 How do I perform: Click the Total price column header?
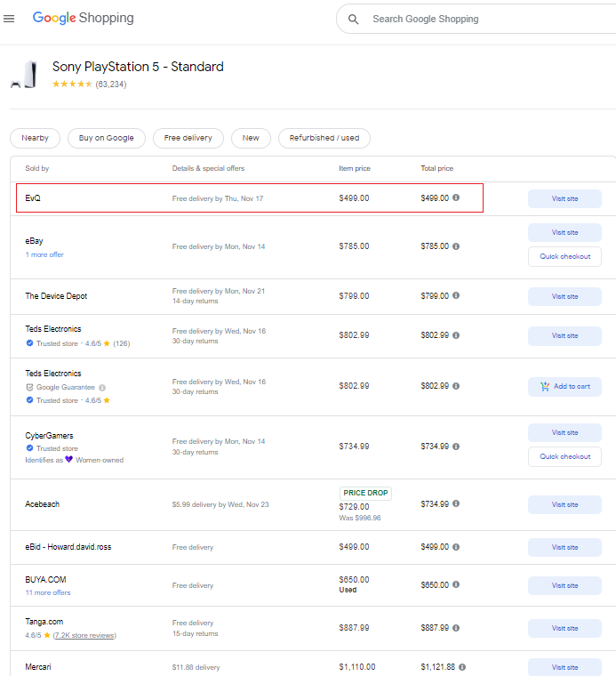[436, 168]
